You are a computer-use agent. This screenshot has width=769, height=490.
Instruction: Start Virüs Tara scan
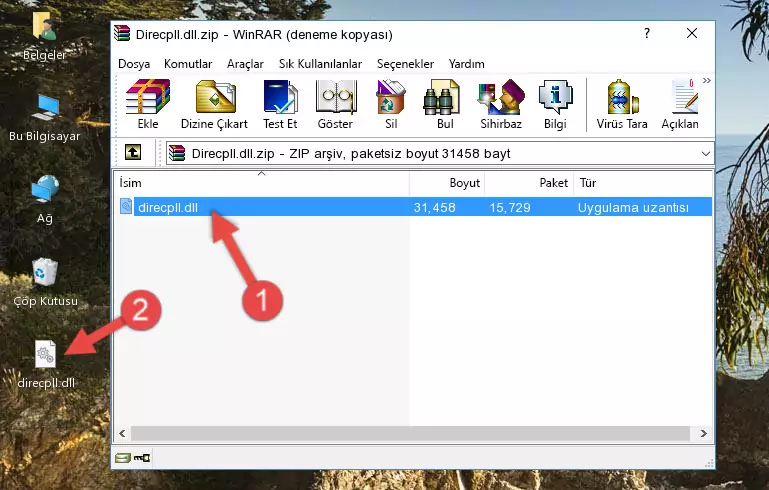pyautogui.click(x=622, y=104)
